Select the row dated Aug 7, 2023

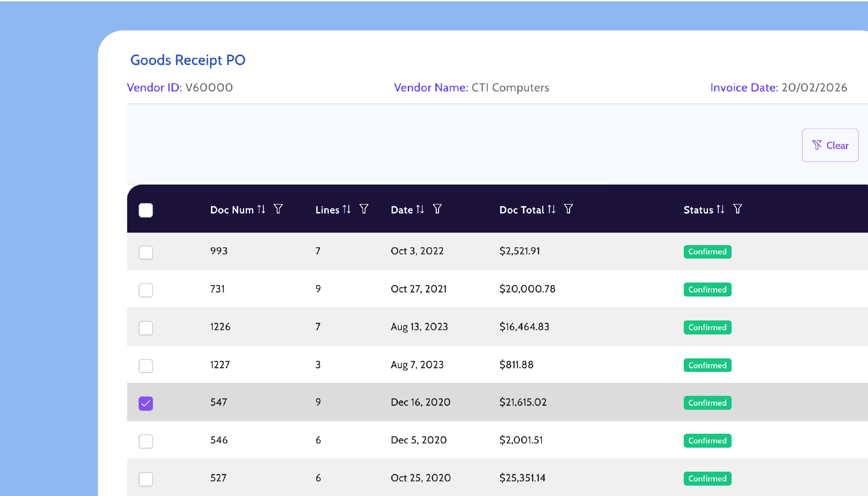point(146,366)
